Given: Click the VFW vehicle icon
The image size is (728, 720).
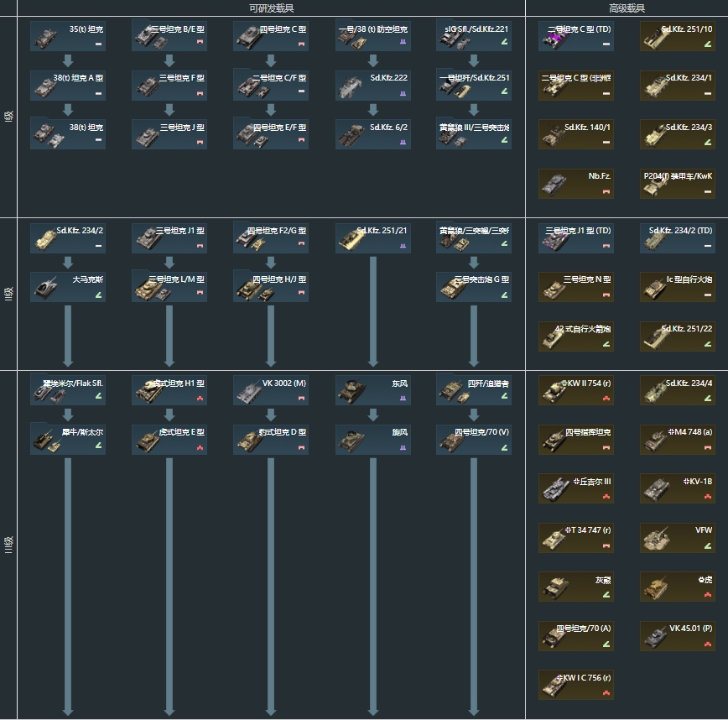Looking at the screenshot, I should pyautogui.click(x=656, y=540).
